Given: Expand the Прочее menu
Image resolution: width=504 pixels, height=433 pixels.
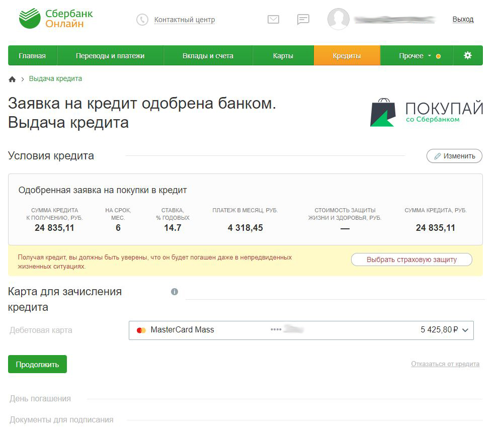Looking at the screenshot, I should (x=416, y=56).
